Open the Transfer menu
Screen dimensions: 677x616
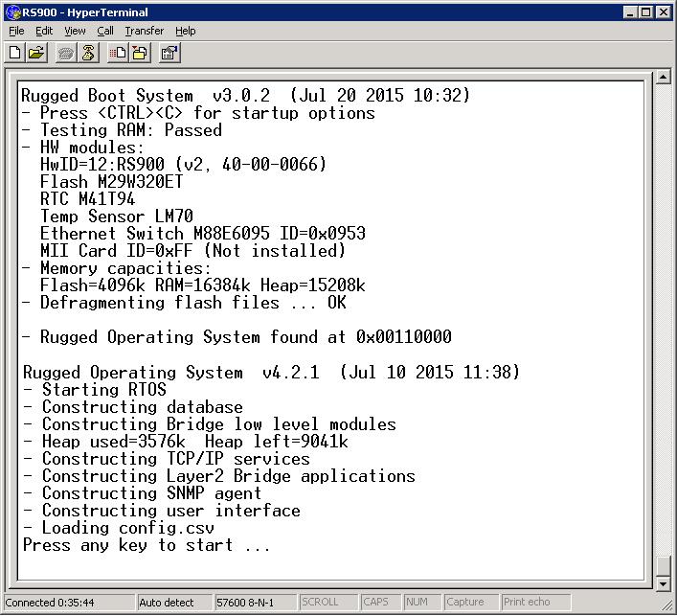[x=144, y=31]
